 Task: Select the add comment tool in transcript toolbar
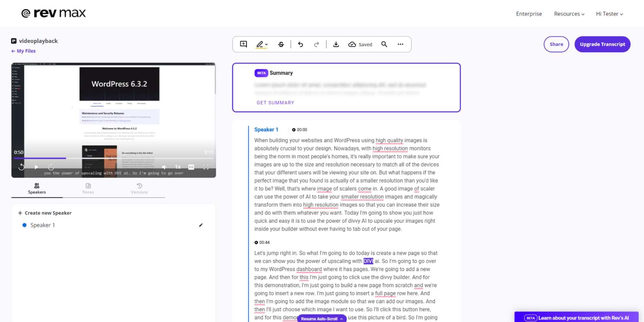tap(243, 44)
